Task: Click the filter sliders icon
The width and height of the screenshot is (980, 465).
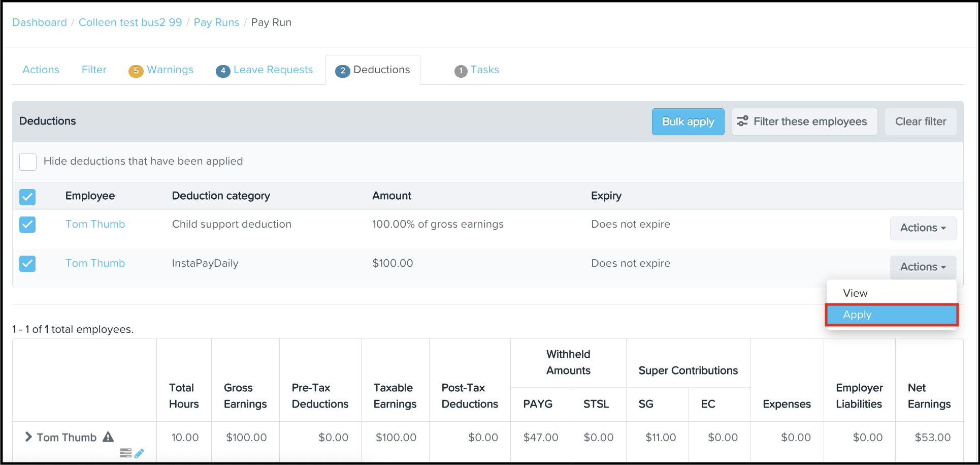Action: point(742,121)
